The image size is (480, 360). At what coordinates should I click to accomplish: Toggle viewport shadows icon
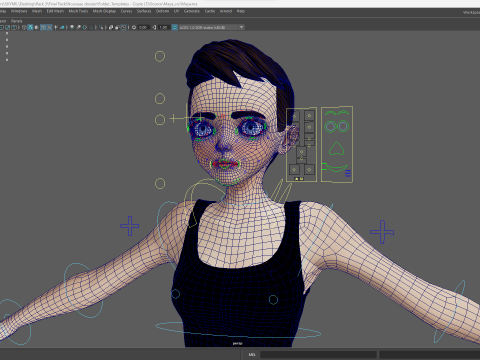pyautogui.click(x=62, y=27)
